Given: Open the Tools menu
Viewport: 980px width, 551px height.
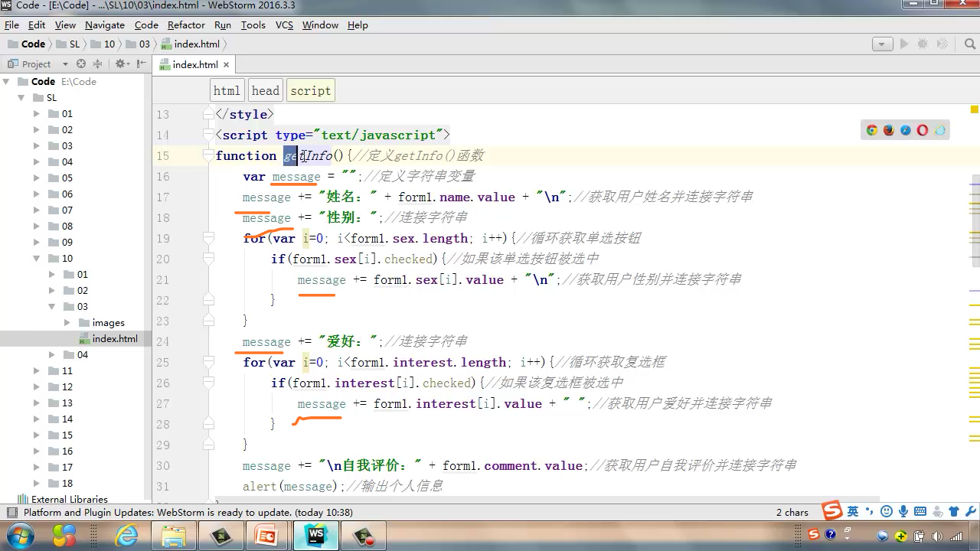Looking at the screenshot, I should pyautogui.click(x=253, y=24).
